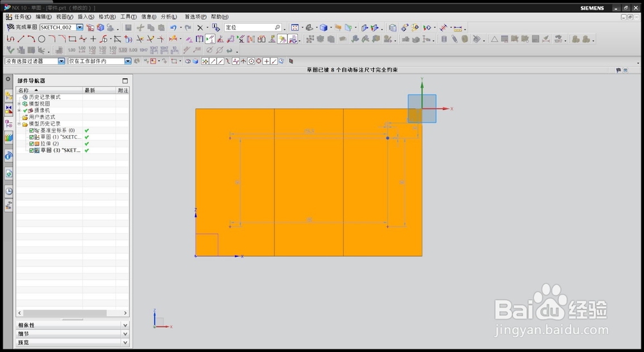This screenshot has height=352, width=644.
Task: Open the SKETCH_002 name dropdown
Action: pyautogui.click(x=80, y=27)
